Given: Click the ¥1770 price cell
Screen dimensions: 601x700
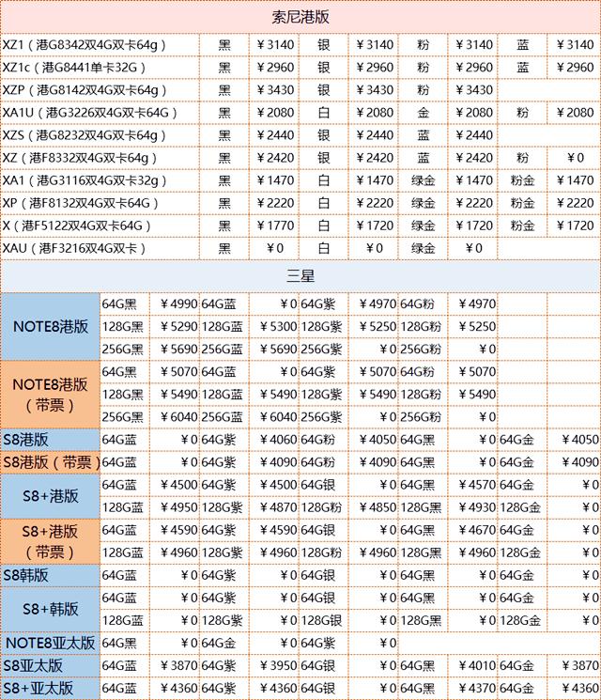Looking at the screenshot, I should tap(274, 226).
